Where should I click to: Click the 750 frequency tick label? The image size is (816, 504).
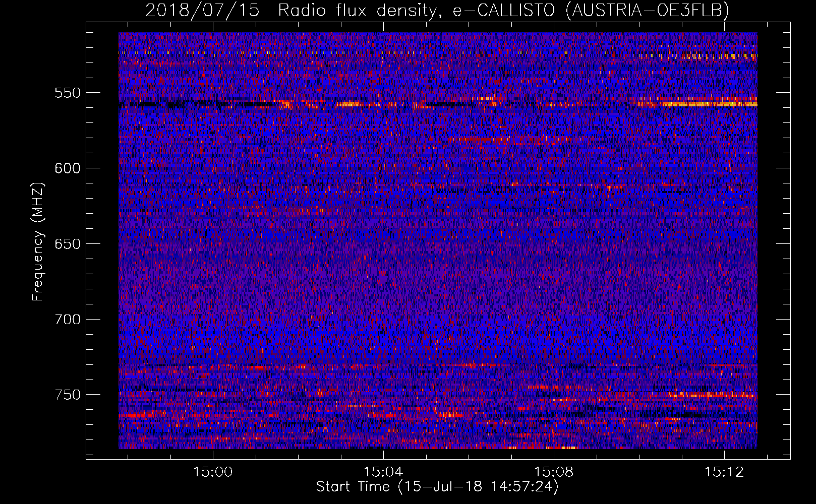coord(68,395)
